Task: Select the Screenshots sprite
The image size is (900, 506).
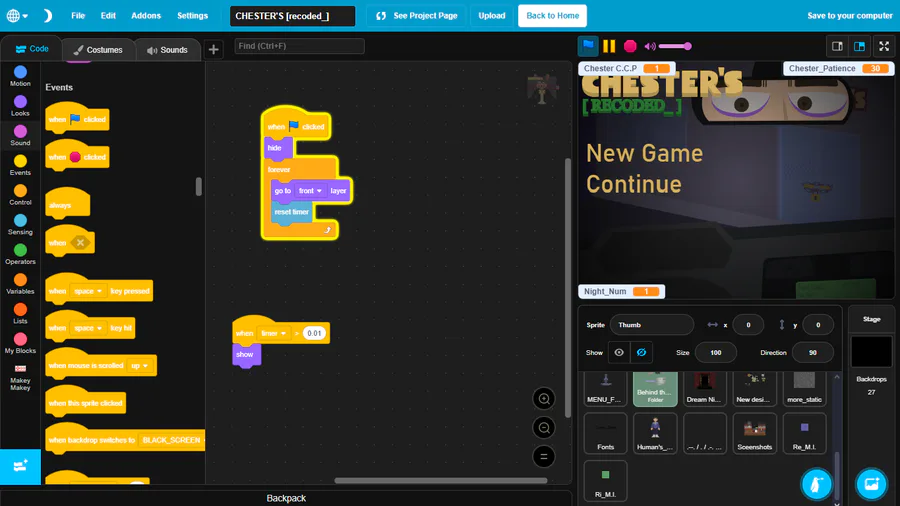Action: [754, 433]
